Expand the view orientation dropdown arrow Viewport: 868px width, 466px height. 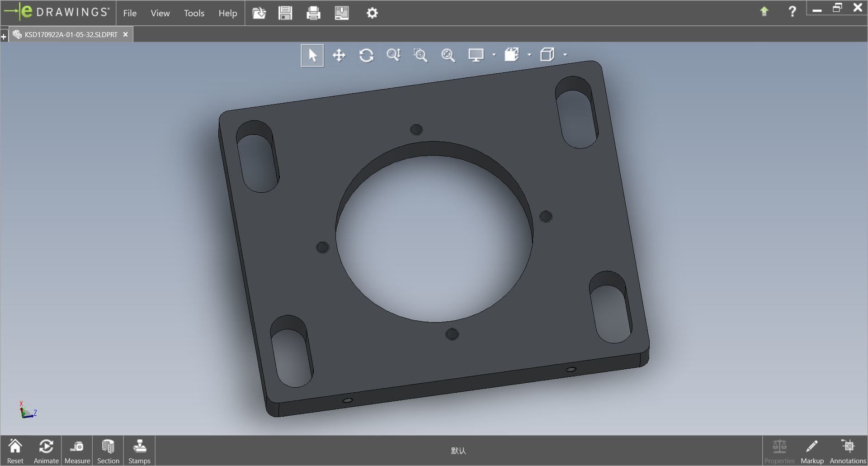click(565, 55)
